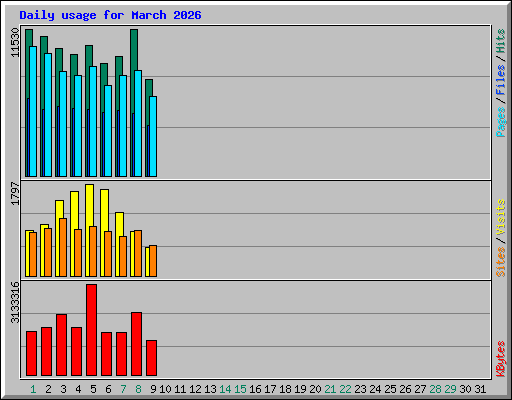Click the cyan pages bar for day 9
The image size is (512, 400).
click(153, 136)
